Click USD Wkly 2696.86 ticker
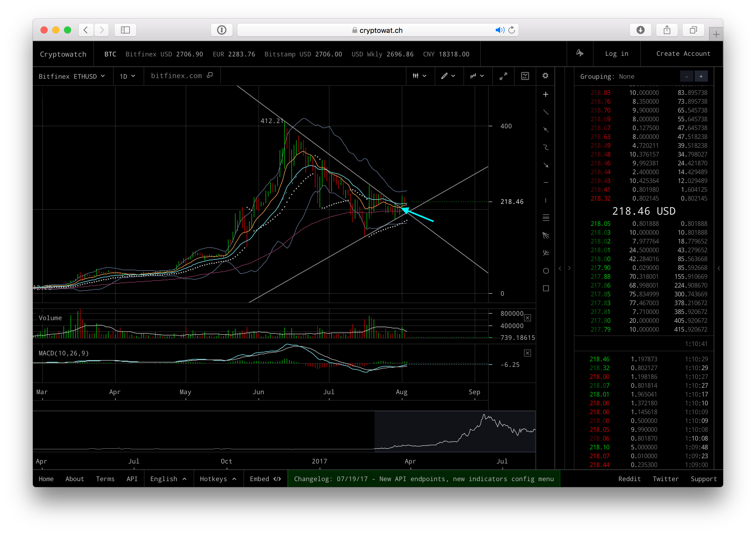 click(382, 54)
